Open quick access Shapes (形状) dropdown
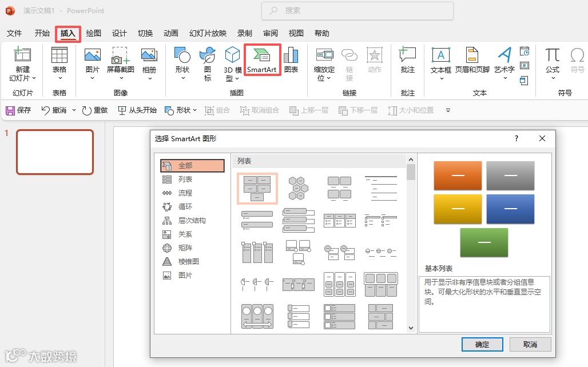This screenshot has height=367, width=588. click(194, 110)
